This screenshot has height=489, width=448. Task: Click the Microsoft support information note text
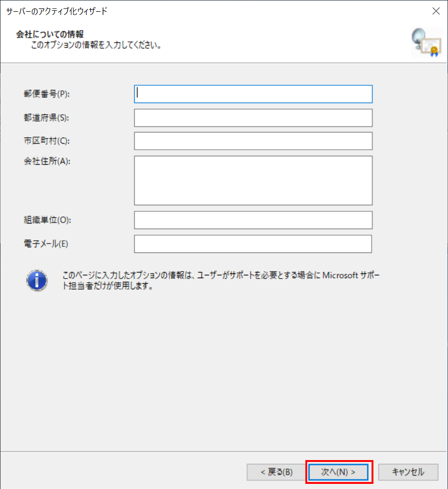click(221, 280)
